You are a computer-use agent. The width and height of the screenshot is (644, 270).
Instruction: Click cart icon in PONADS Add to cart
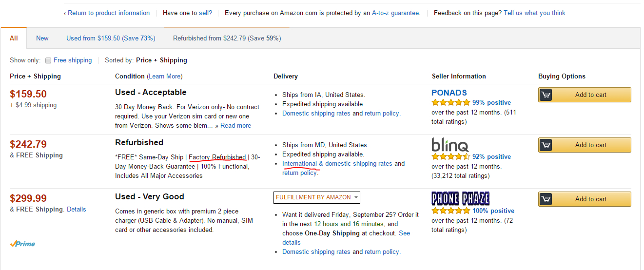tap(546, 95)
